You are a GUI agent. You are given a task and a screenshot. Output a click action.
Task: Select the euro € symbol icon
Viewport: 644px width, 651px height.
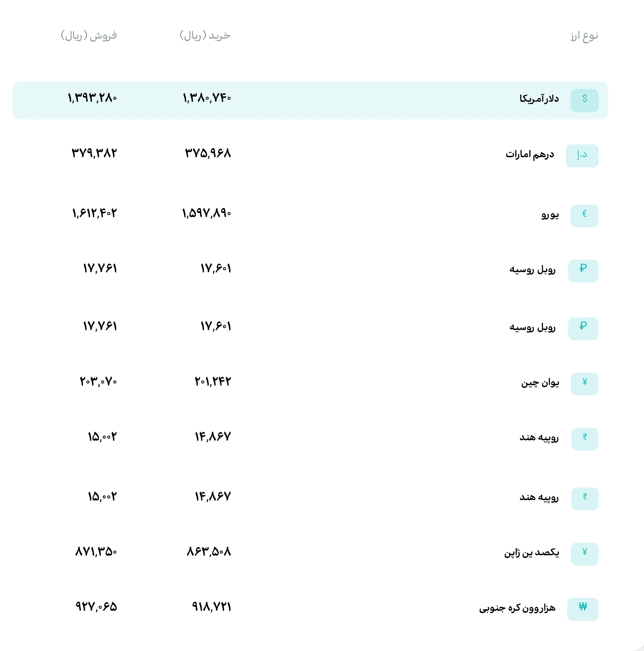coord(584,216)
